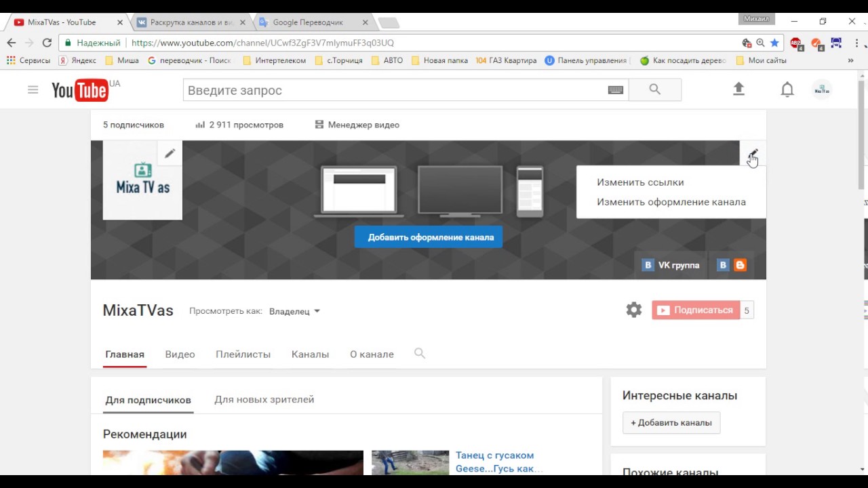Screen dimensions: 868x488
Task: Open the orange Blogger link icon
Action: tap(741, 265)
